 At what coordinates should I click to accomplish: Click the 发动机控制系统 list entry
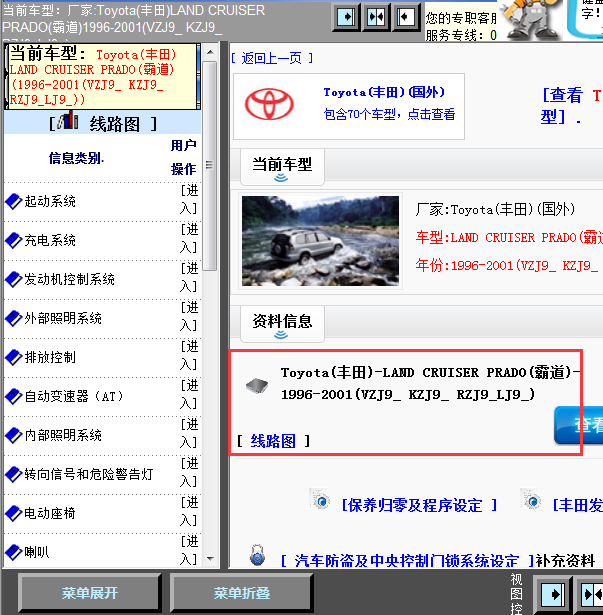click(x=69, y=279)
